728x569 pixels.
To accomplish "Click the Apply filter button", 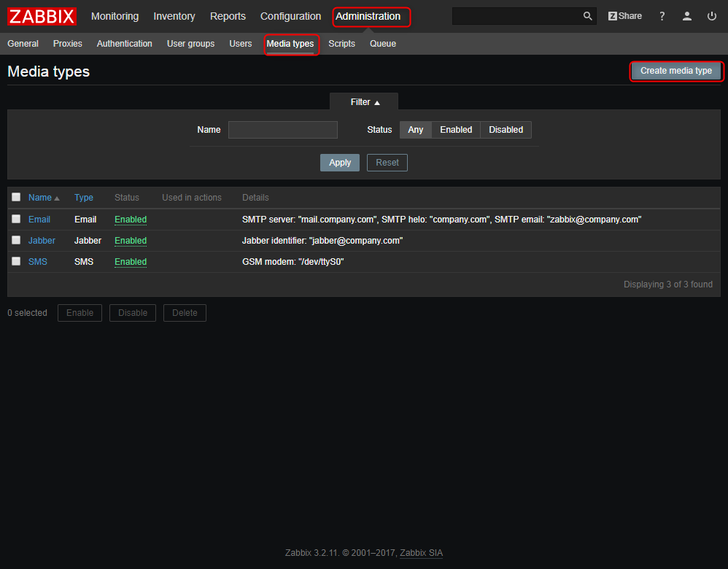I will click(x=340, y=163).
